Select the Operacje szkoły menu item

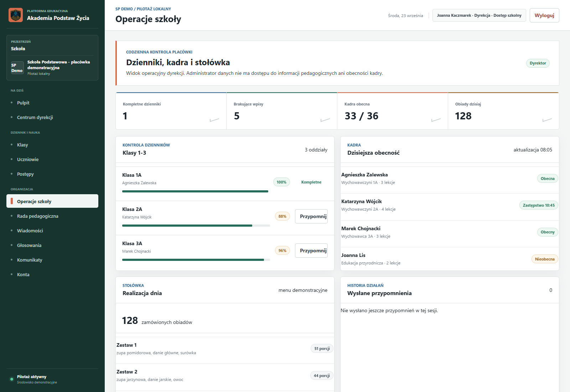52,201
